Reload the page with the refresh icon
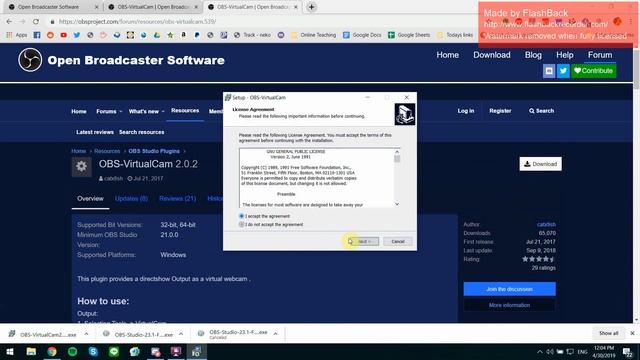This screenshot has height=360, width=640. 36,22
